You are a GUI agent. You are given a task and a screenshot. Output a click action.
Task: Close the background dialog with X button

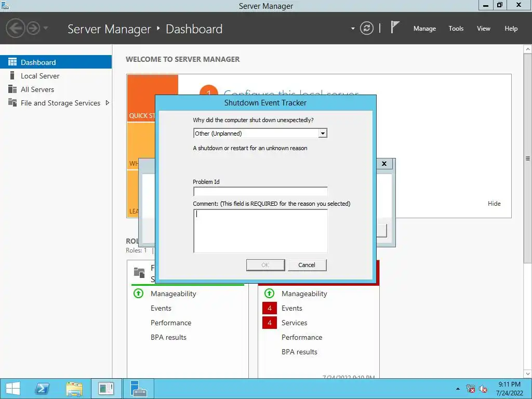(x=384, y=164)
